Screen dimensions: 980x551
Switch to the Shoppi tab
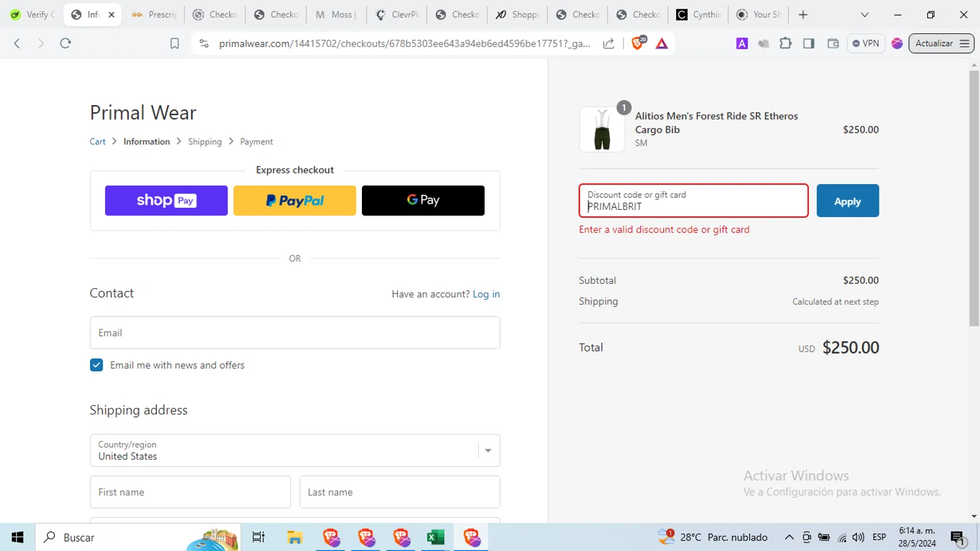tap(517, 14)
